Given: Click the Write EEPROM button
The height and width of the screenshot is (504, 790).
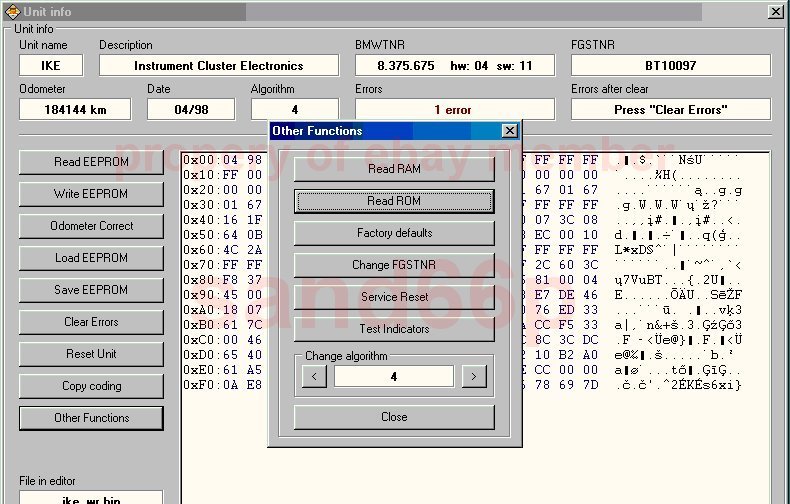Looking at the screenshot, I should (x=91, y=194).
